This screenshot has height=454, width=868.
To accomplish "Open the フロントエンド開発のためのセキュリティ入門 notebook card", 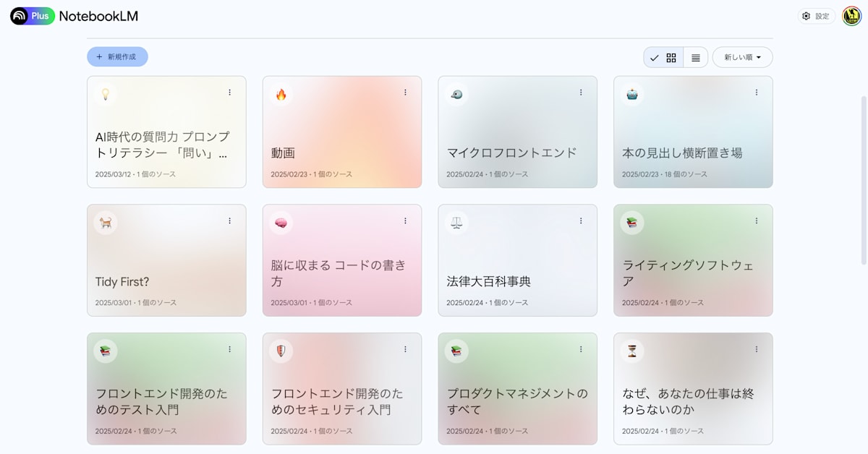I will coord(341,401).
